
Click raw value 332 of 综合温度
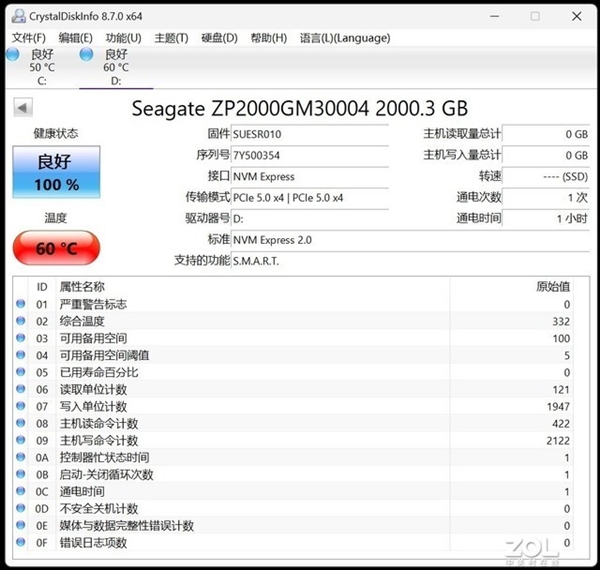[561, 322]
